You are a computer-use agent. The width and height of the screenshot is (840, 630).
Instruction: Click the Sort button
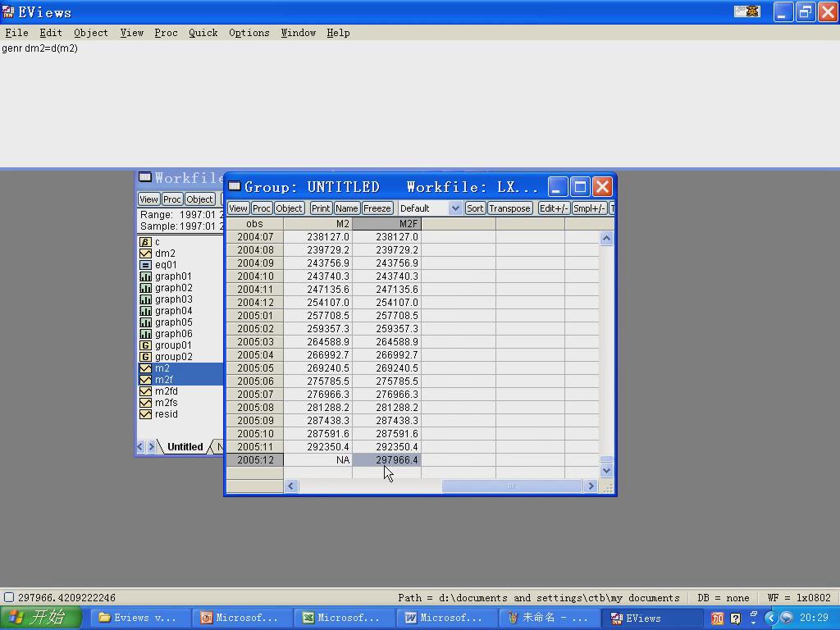pos(475,208)
